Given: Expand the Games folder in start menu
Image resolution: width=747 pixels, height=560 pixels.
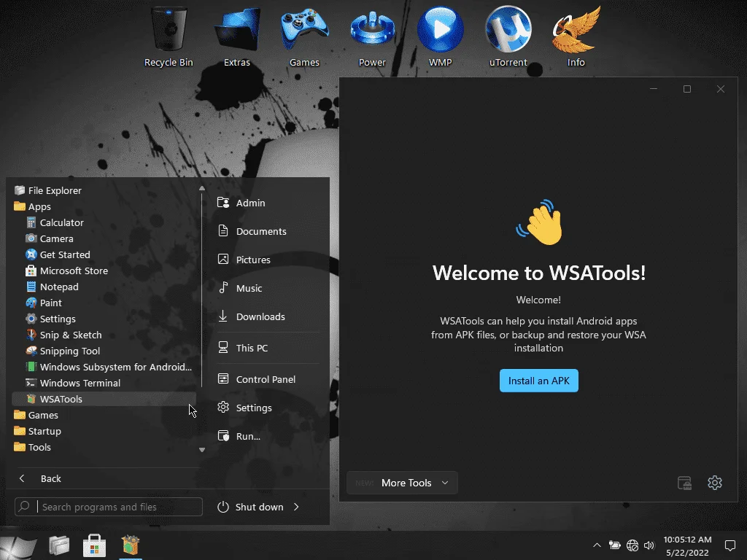Looking at the screenshot, I should point(104,415).
